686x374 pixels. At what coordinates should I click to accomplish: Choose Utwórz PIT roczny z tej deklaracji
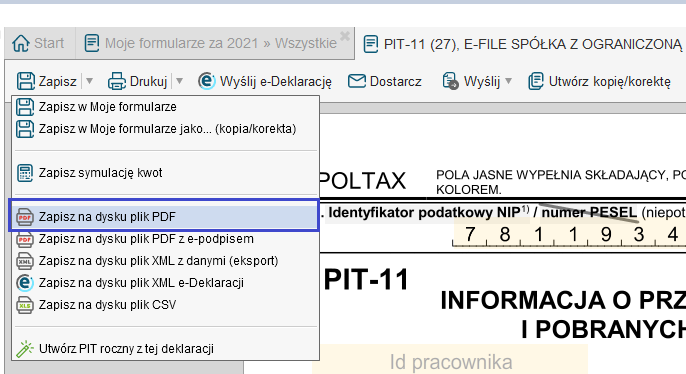(x=164, y=349)
